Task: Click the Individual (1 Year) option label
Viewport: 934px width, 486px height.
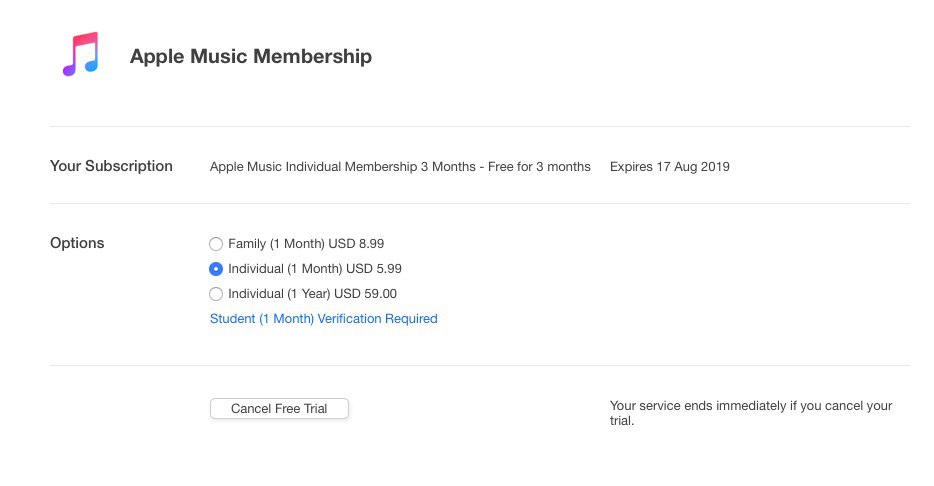Action: tap(279, 294)
